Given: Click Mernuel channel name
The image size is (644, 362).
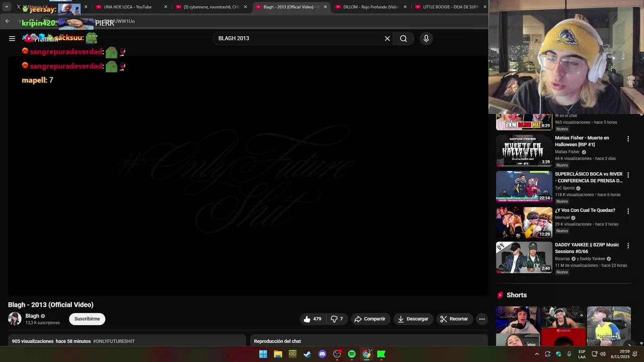Looking at the screenshot, I should [562, 218].
